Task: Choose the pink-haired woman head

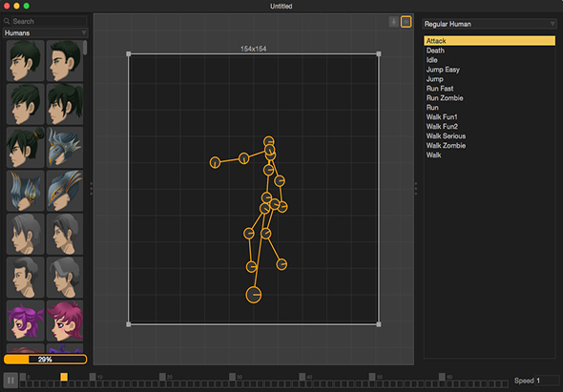Action: coord(65,320)
